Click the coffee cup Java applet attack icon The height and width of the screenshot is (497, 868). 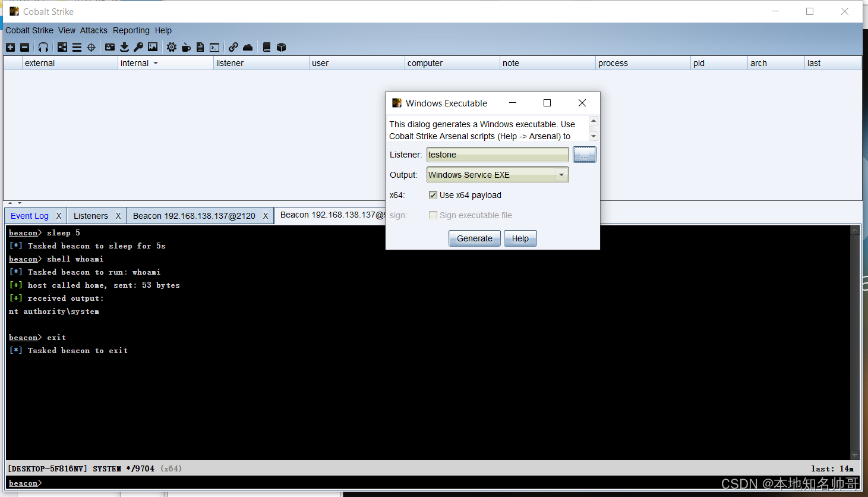186,47
